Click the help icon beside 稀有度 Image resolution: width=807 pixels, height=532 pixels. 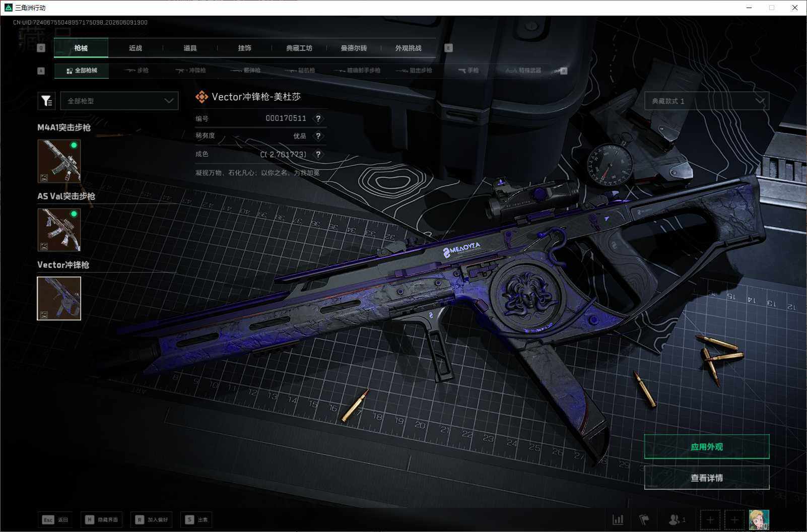(x=318, y=136)
